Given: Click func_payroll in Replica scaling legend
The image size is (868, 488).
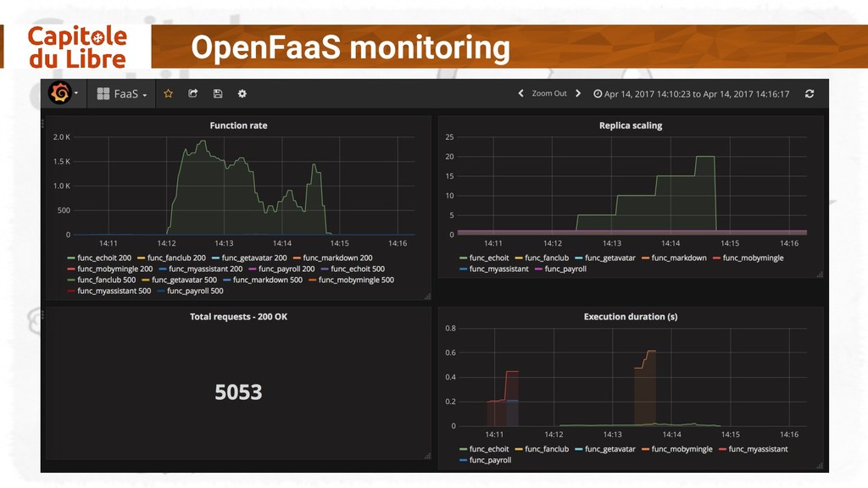Looking at the screenshot, I should [565, 269].
